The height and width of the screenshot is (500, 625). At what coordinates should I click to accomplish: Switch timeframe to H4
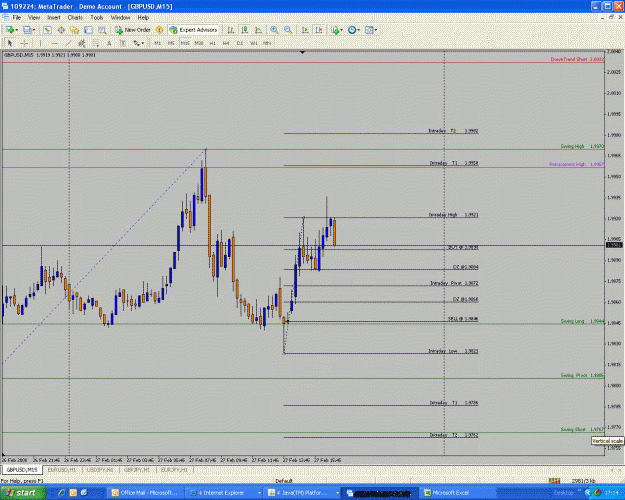226,43
